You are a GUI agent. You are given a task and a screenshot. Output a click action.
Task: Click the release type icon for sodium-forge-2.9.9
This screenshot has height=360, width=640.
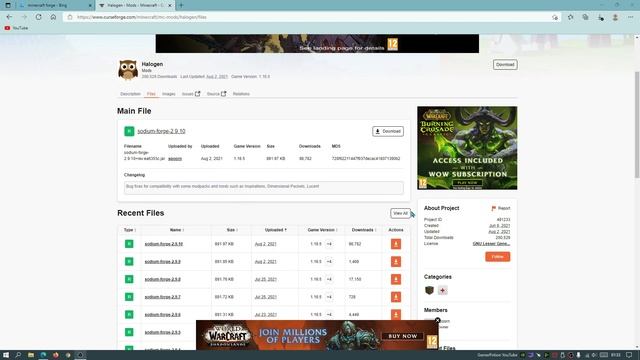129,262
